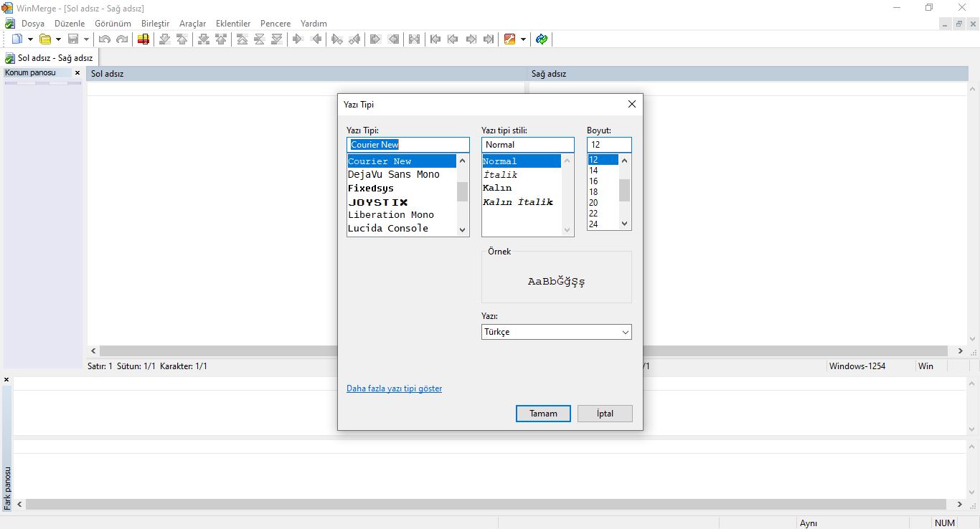Open the Araçlar menu
Screen dimensions: 980x529
tap(192, 24)
